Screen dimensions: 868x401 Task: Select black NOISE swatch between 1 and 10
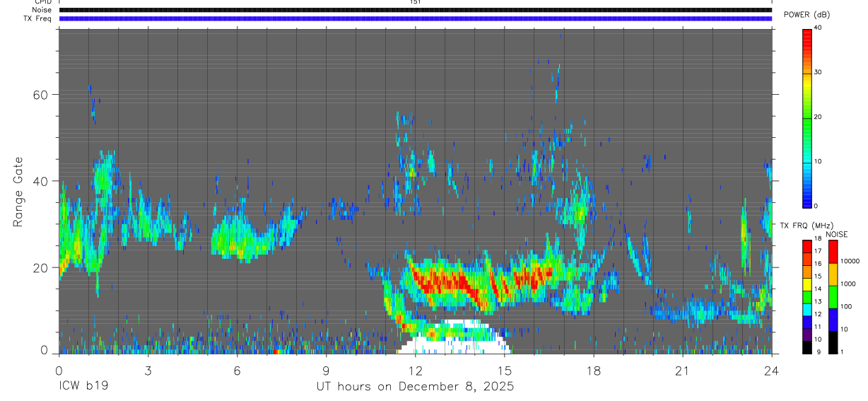coord(833,342)
